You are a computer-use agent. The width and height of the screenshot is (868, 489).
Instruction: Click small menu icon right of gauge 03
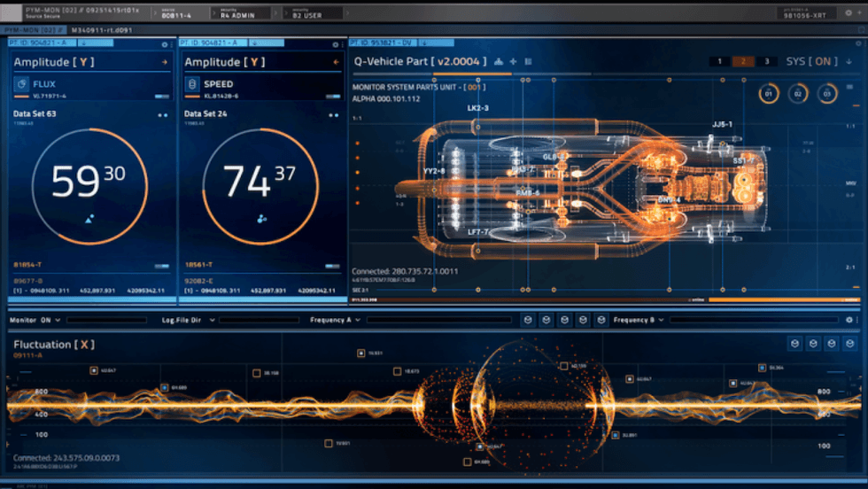coord(849,87)
